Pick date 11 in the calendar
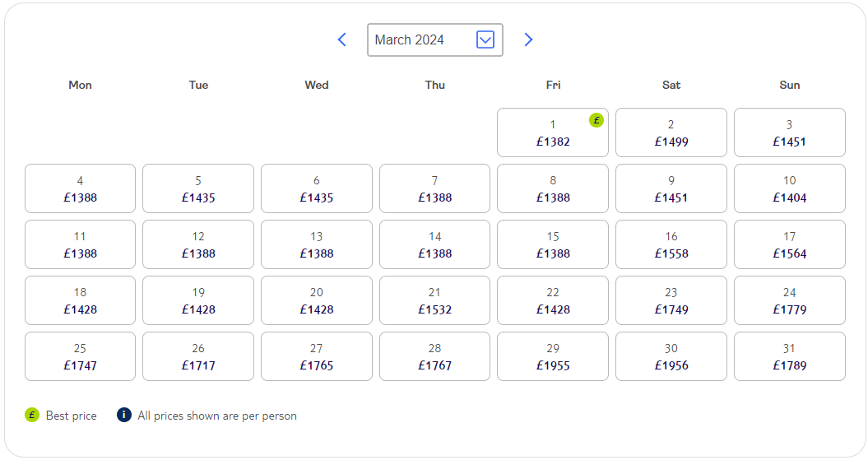Screen dimensions: 868x460 [x=81, y=244]
